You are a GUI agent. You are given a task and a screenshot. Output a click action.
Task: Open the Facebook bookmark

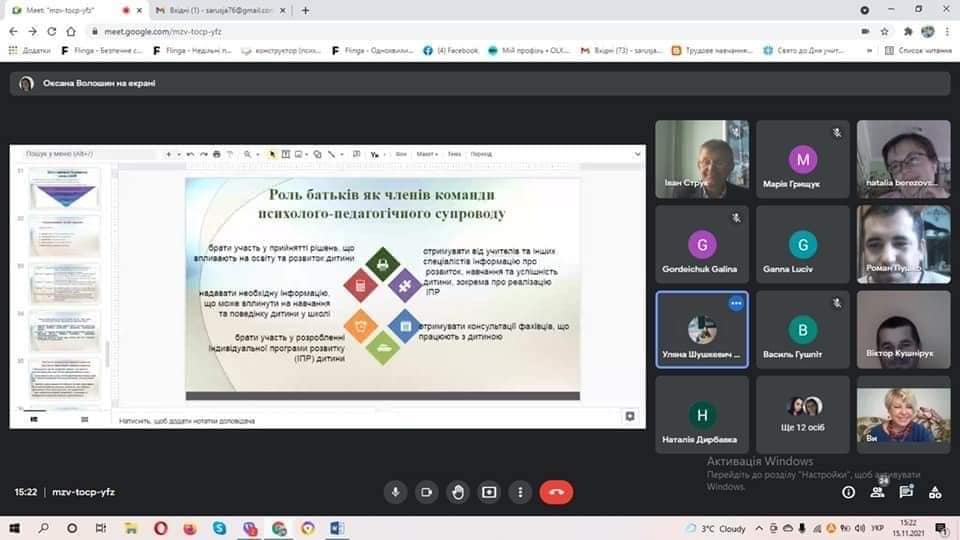pos(450,50)
